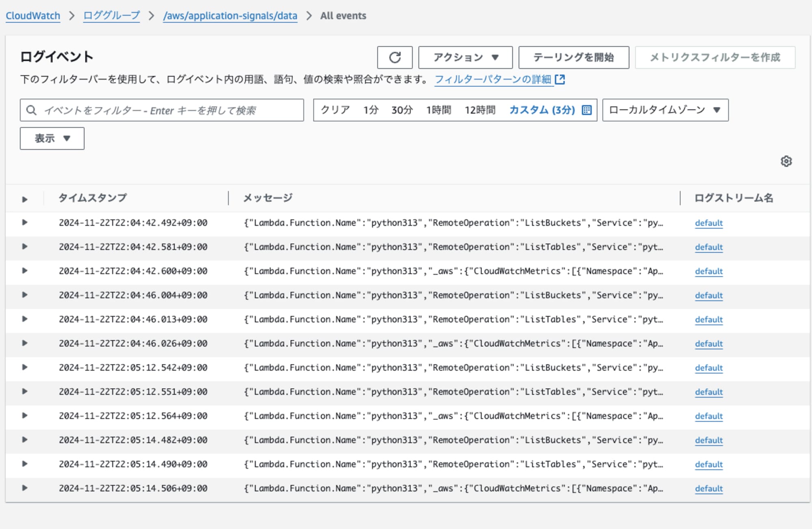Open default stream link for 22:04:46.013 row
812x529 pixels.
(709, 319)
